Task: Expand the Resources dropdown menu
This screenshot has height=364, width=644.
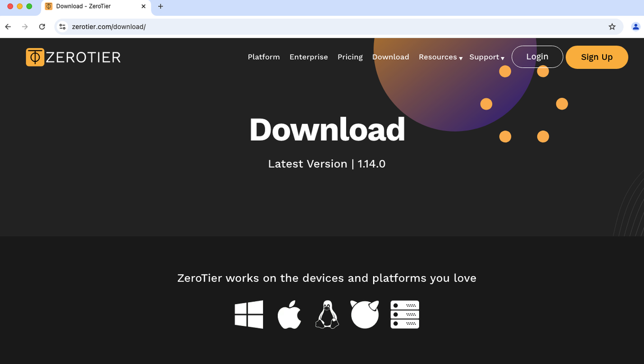Action: point(440,57)
